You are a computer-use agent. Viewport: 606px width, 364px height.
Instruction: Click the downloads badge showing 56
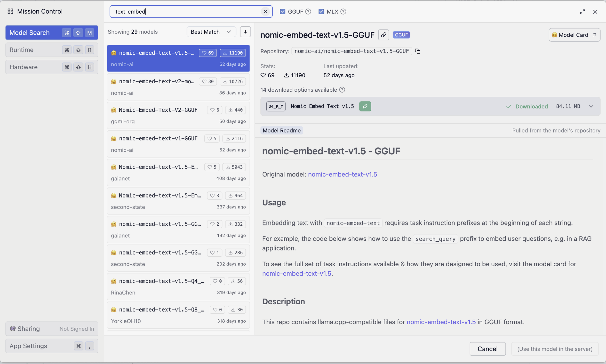237,281
